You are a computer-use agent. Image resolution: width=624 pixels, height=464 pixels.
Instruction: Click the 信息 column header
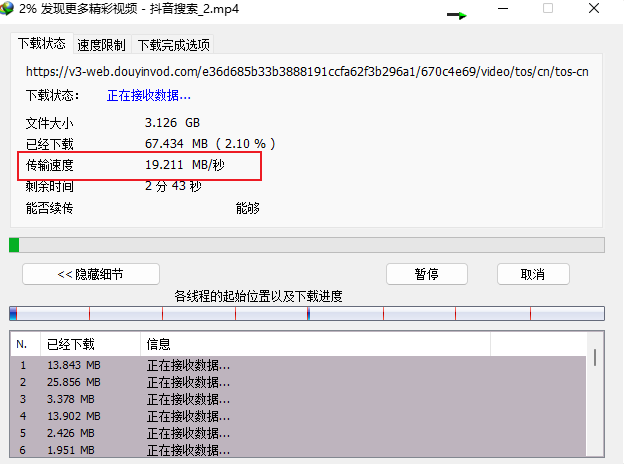[316, 344]
